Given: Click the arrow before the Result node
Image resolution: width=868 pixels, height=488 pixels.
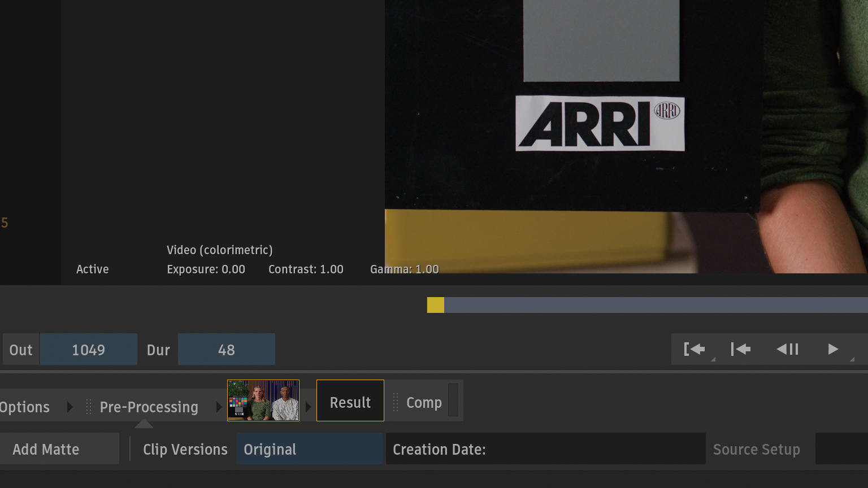Looking at the screenshot, I should pos(308,407).
